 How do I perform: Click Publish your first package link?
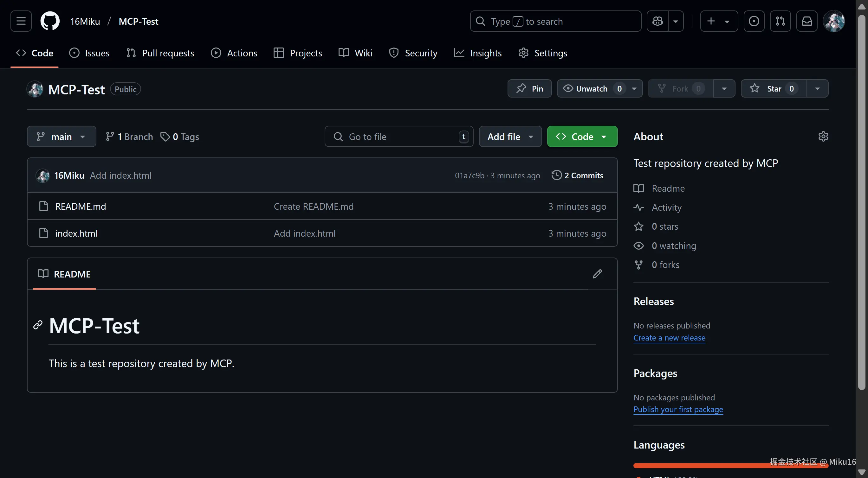[678, 409]
